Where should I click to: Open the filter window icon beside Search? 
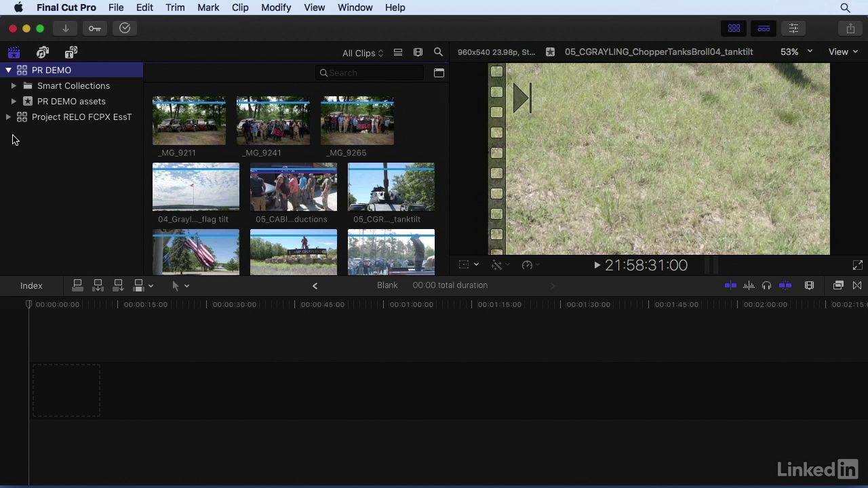click(439, 73)
